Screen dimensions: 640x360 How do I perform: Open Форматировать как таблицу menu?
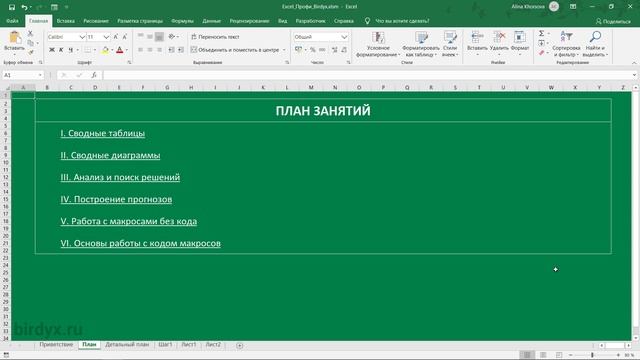[421, 44]
